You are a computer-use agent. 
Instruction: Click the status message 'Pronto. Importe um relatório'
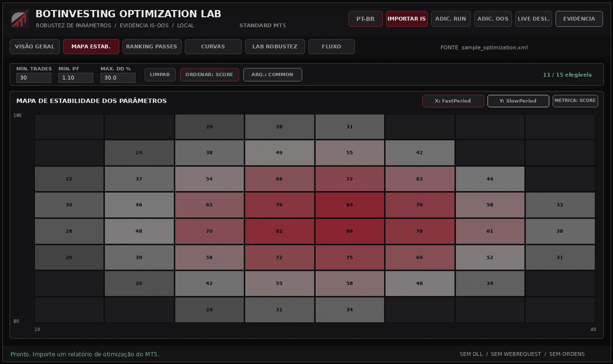click(x=85, y=354)
